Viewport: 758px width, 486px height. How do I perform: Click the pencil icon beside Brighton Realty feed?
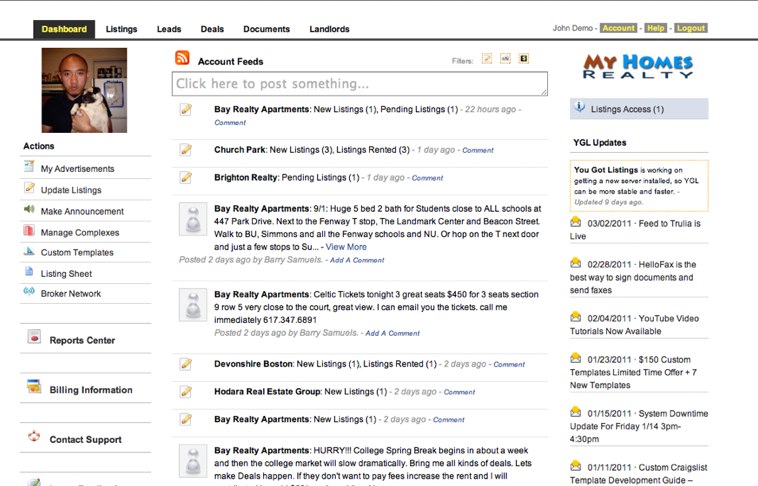tap(186, 177)
